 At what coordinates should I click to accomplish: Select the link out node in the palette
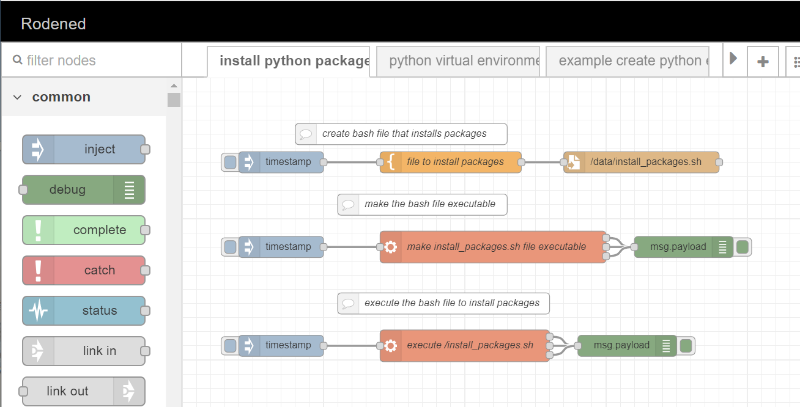84,391
